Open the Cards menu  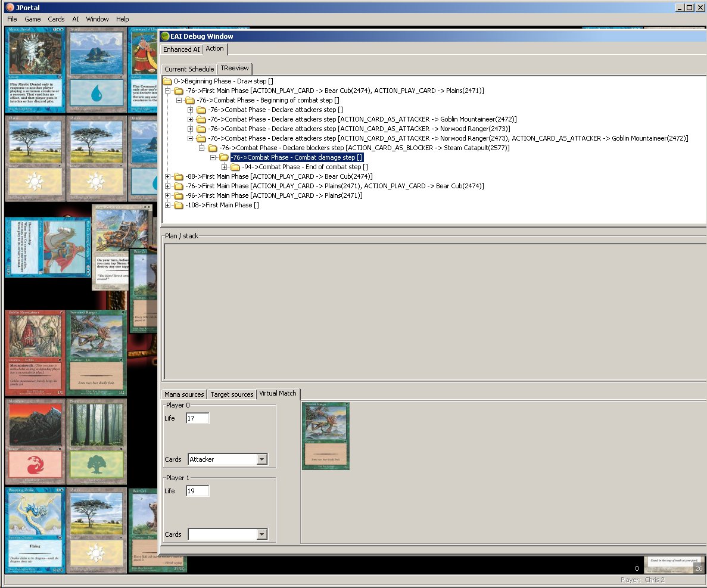click(x=56, y=19)
